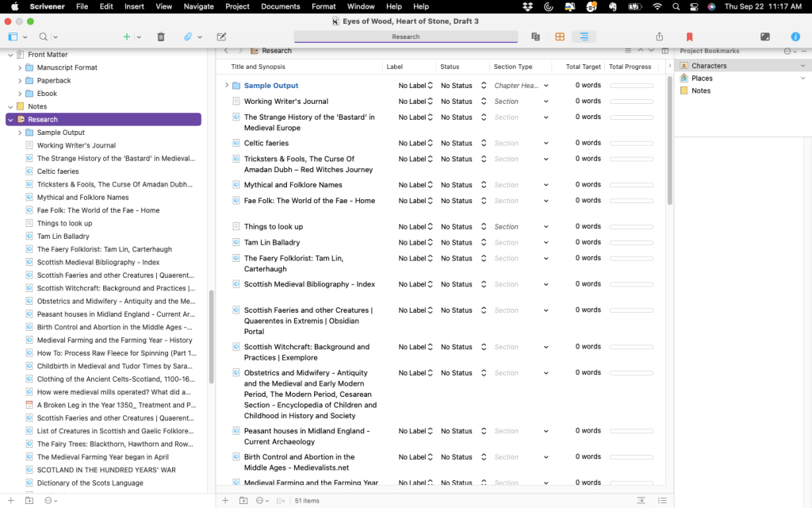The width and height of the screenshot is (812, 508).
Task: Switch to Corkboard view mode
Action: (x=560, y=37)
